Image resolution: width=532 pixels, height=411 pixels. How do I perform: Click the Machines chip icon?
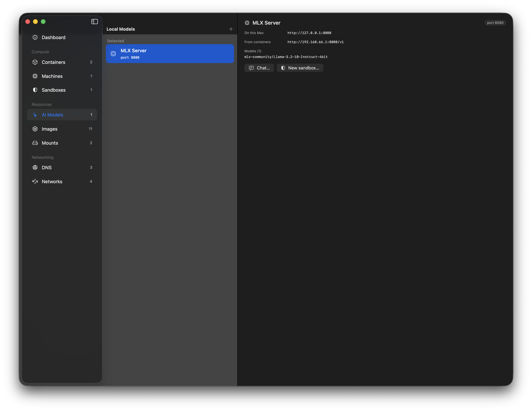tap(35, 76)
